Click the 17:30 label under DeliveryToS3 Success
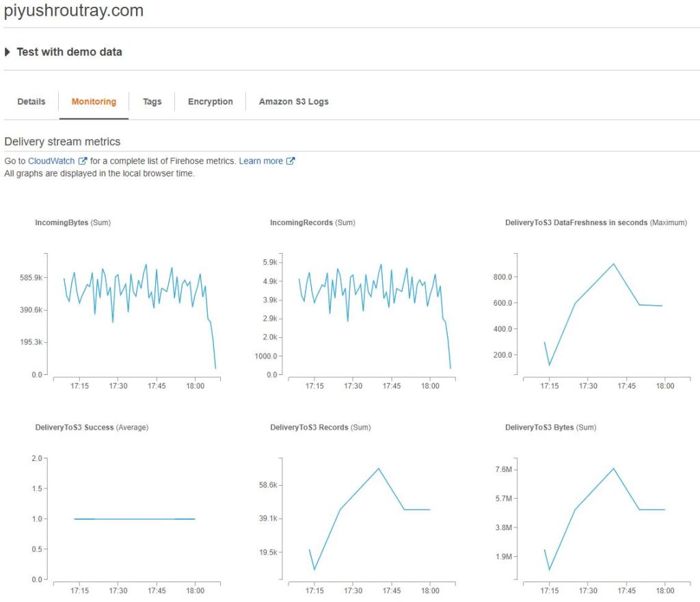The width and height of the screenshot is (700, 602). [118, 591]
